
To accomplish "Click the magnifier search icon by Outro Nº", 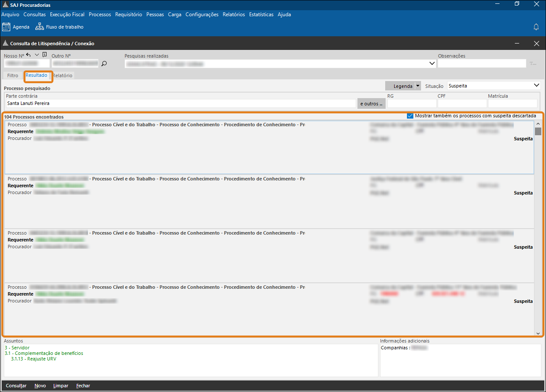I will click(x=104, y=64).
